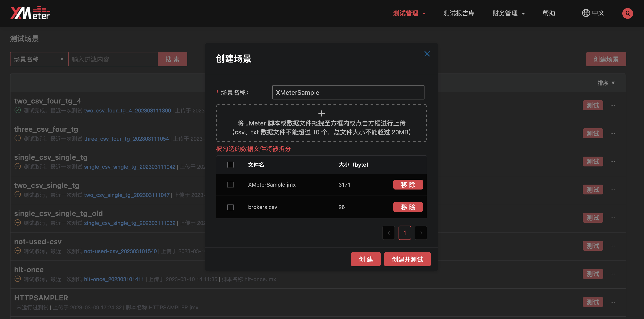Click the XMeter logo
Viewport: 644px width, 319px height.
(x=30, y=13)
